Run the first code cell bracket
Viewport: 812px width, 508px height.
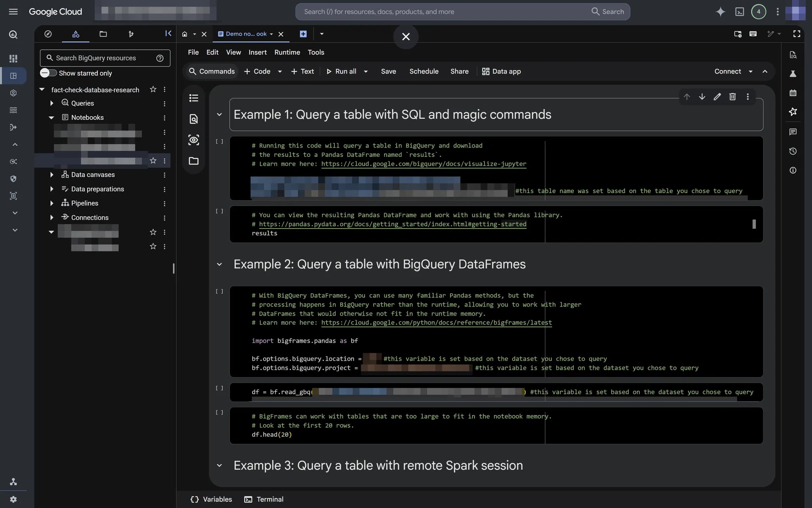pos(219,142)
